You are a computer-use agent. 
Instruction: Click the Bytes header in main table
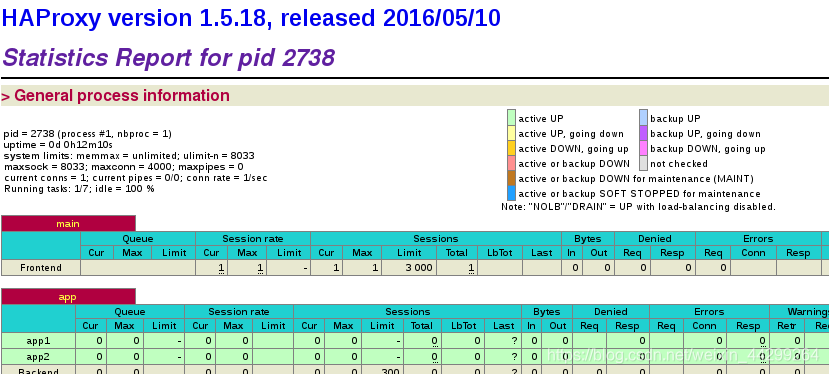tap(588, 239)
